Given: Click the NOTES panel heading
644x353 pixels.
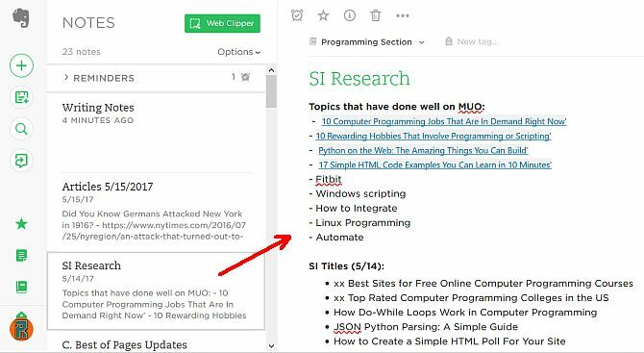Looking at the screenshot, I should 88,23.
